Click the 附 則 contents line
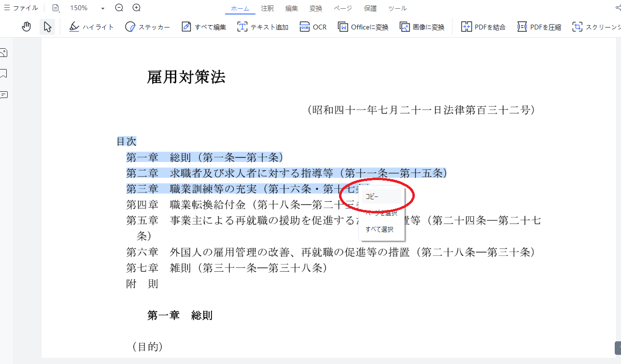The image size is (621, 364). [142, 284]
